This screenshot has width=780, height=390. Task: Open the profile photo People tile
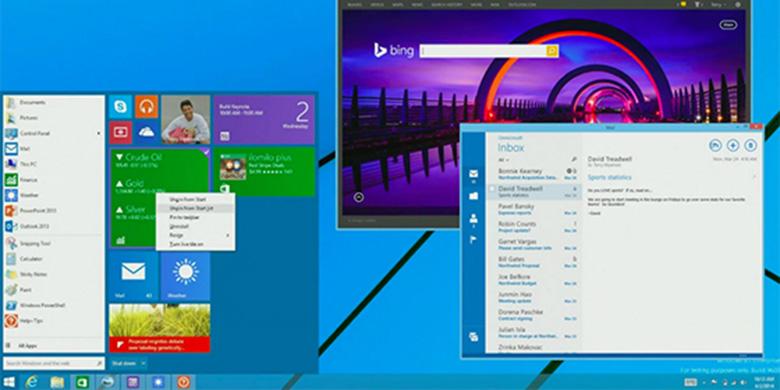click(x=185, y=120)
